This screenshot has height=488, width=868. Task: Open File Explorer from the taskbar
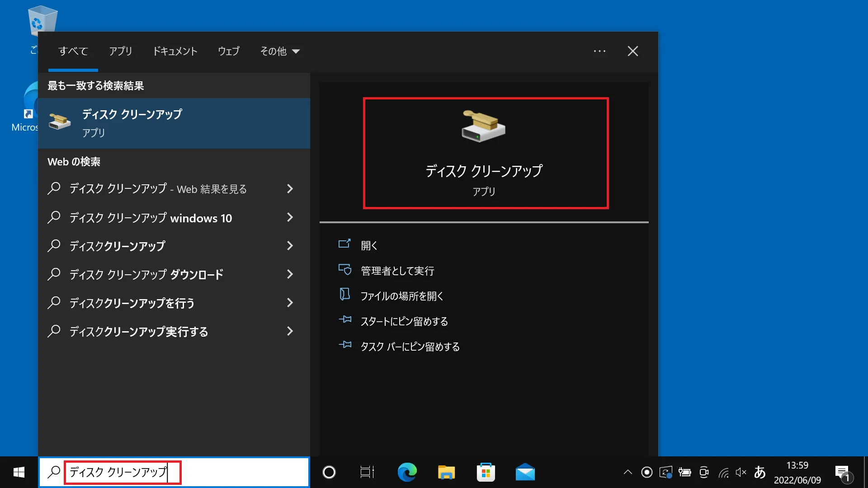pyautogui.click(x=446, y=472)
